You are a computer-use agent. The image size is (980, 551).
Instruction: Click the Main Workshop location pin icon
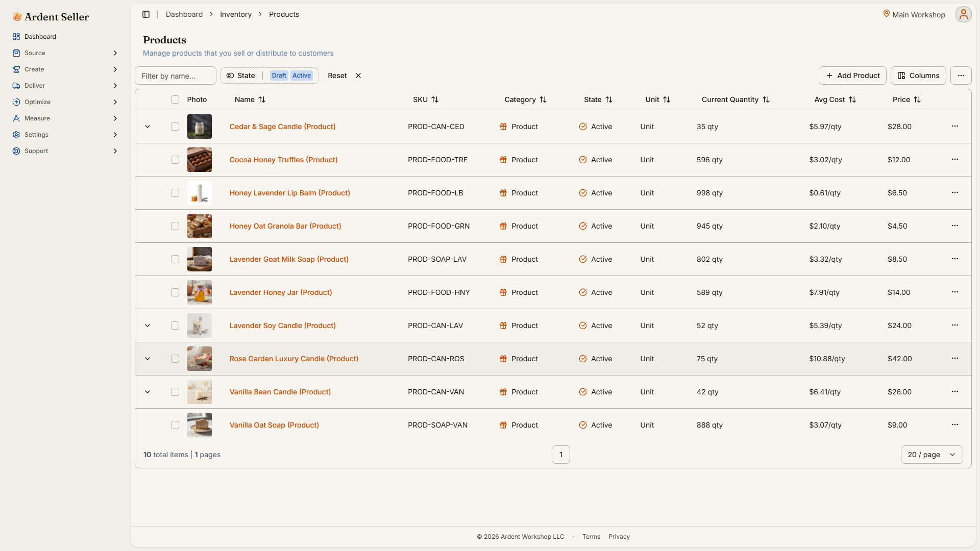[x=887, y=14]
